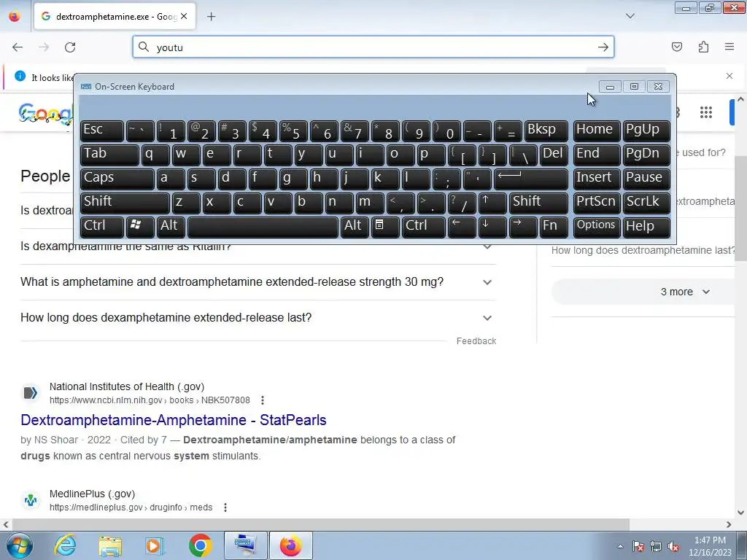
Task: Open the Dextroamphetamine-Amphetamine - StatPearls result
Action: (174, 420)
